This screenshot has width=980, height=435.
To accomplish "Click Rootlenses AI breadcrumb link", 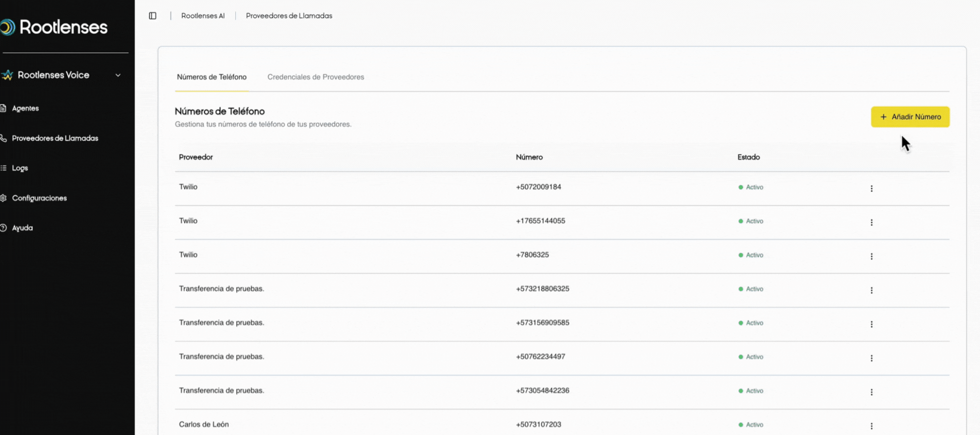I will coord(203,16).
